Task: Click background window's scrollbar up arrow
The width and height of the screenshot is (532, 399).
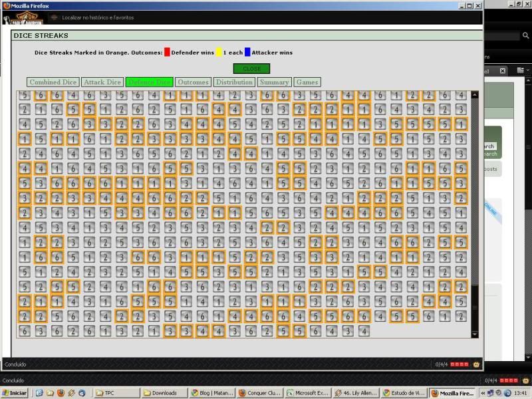Action: tap(528, 80)
